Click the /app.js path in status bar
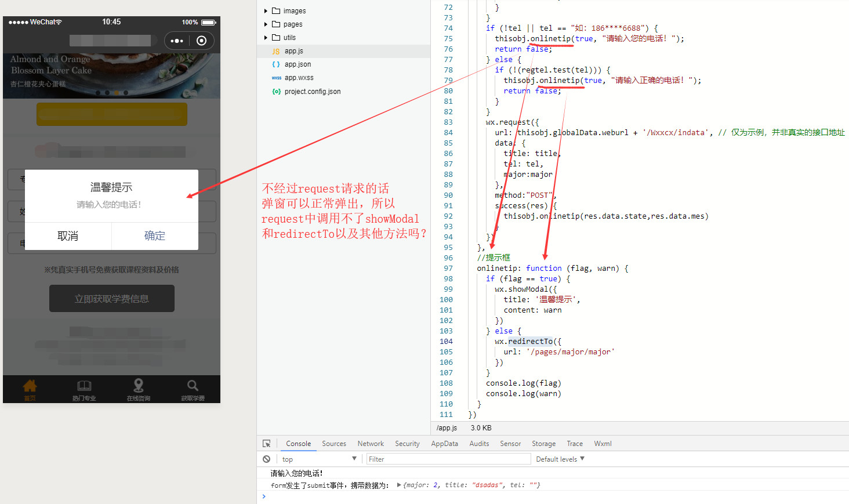The width and height of the screenshot is (849, 504). click(447, 428)
